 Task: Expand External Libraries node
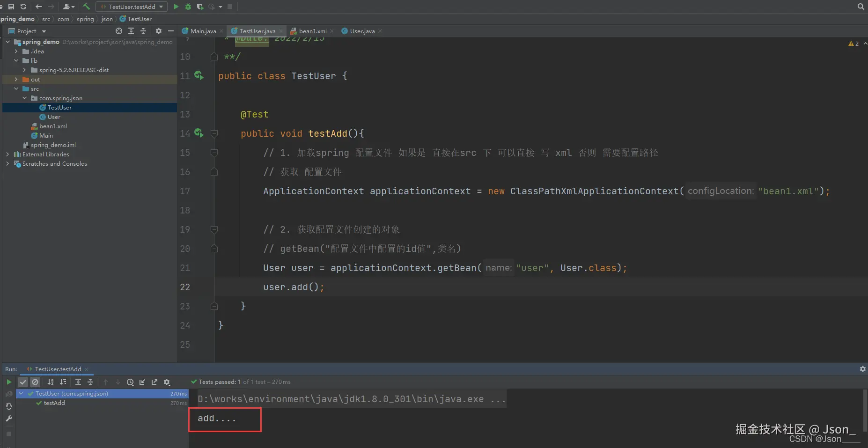[x=8, y=154]
